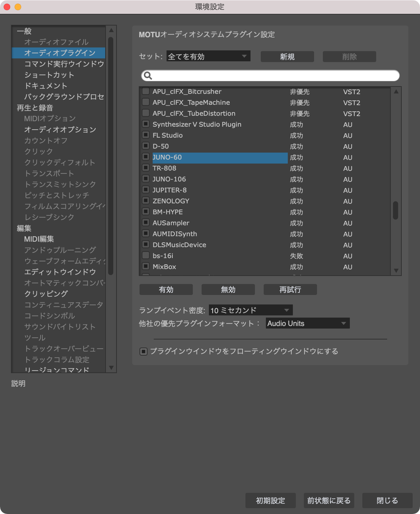Click the 新規 button
This screenshot has width=420, height=514.
click(x=287, y=57)
